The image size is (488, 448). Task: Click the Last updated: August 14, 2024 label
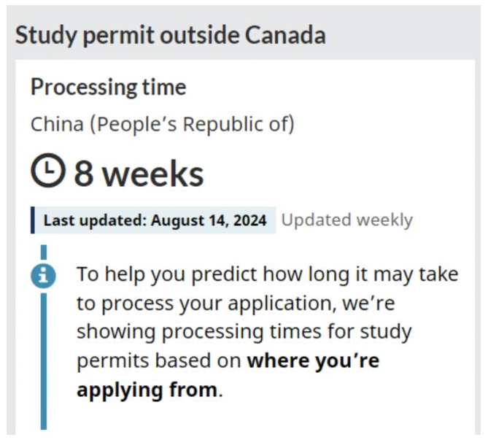155,220
